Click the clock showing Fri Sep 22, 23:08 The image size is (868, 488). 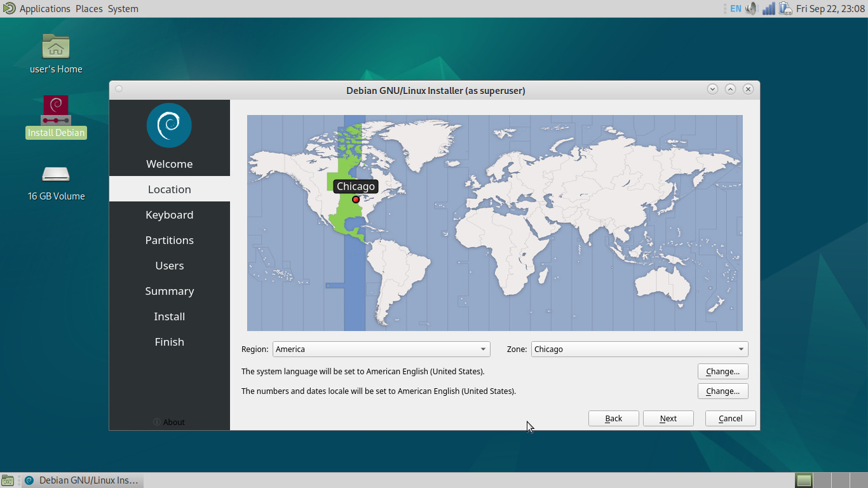[x=830, y=8]
